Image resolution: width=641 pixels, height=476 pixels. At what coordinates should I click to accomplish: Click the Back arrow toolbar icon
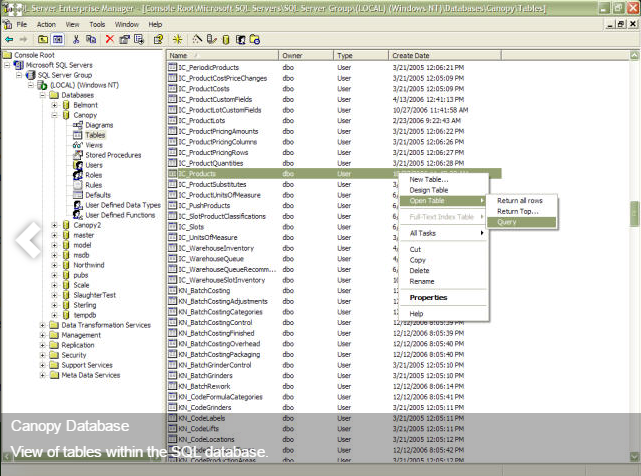tap(9, 39)
